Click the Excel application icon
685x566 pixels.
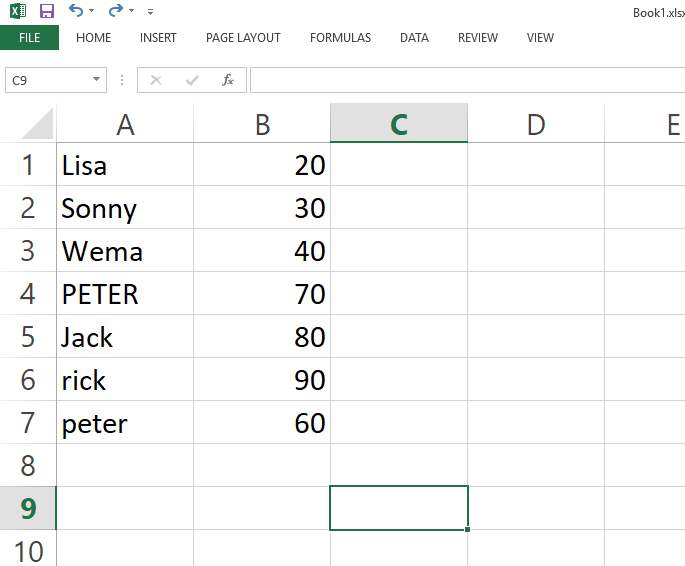pos(18,11)
